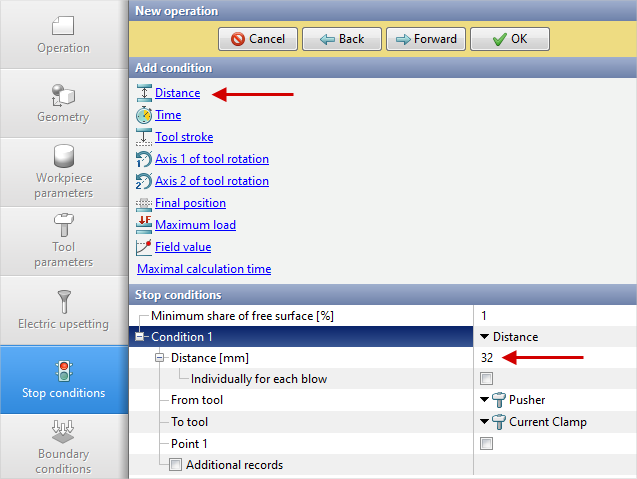The height and width of the screenshot is (479, 637).
Task: Check the Additional records checkbox
Action: 175,465
